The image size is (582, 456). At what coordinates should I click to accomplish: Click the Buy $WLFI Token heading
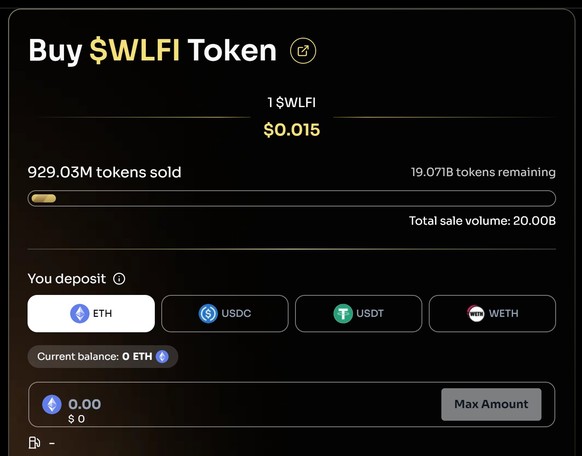153,50
